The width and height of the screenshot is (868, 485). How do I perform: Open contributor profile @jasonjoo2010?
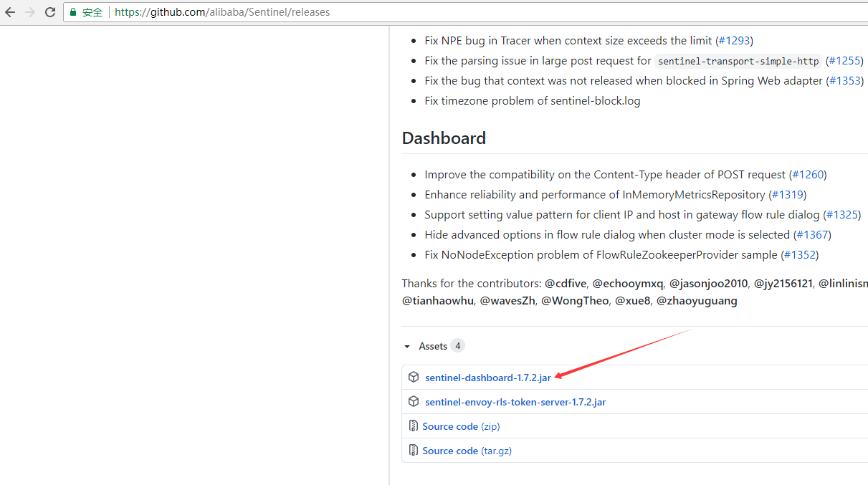[708, 284]
